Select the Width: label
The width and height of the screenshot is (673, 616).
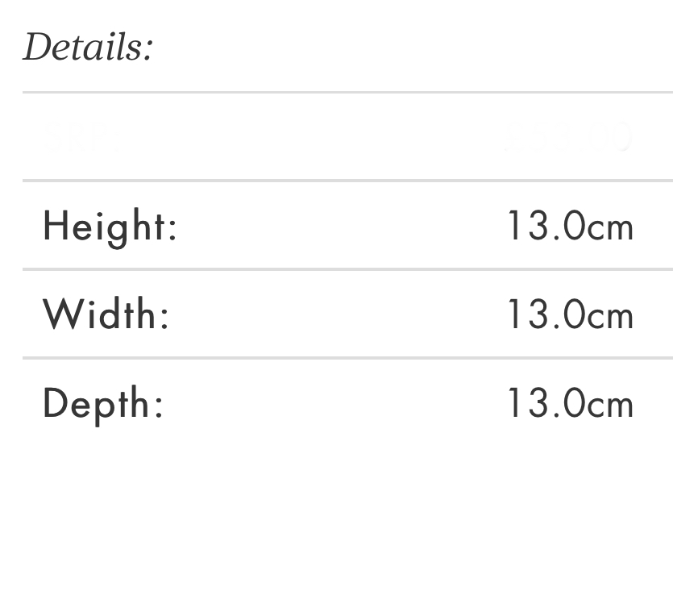click(x=106, y=314)
